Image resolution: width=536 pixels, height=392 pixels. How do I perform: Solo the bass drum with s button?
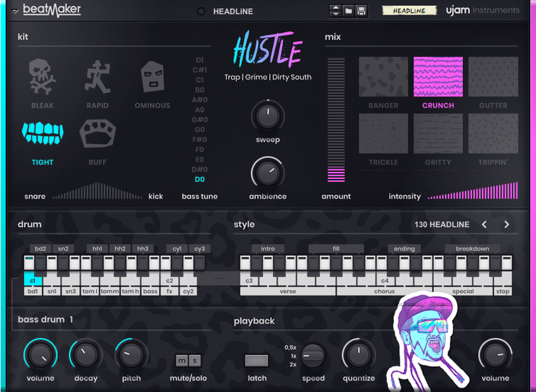point(195,361)
